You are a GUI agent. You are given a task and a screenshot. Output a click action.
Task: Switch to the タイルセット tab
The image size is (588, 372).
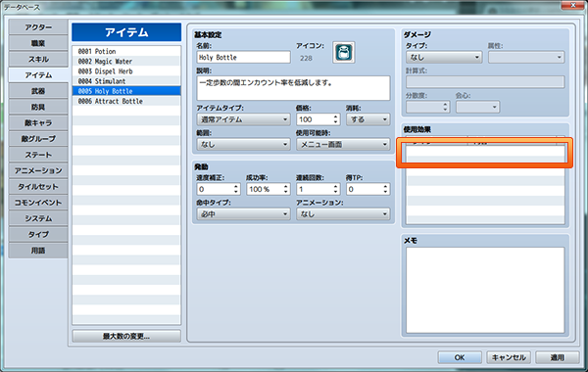pyautogui.click(x=38, y=187)
